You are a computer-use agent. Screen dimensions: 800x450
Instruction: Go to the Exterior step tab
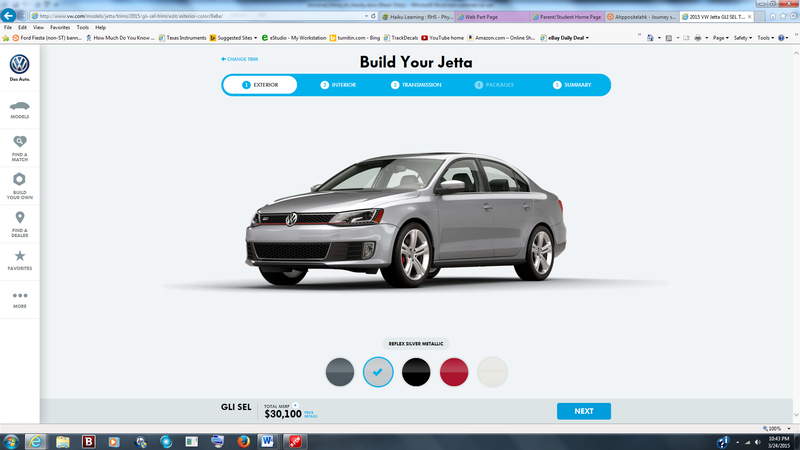[x=260, y=85]
